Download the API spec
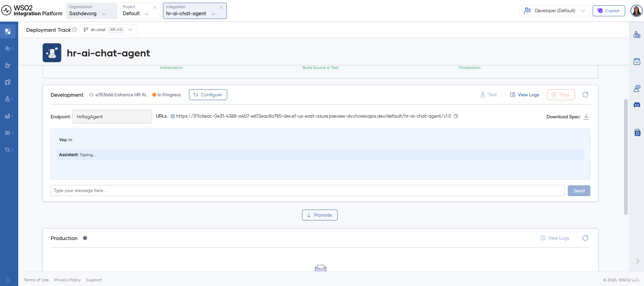 (586, 117)
